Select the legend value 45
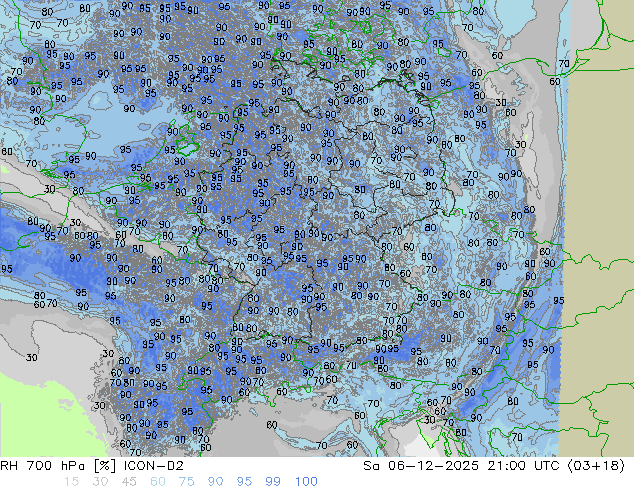Screen dimensions: 634x490 click(129, 482)
